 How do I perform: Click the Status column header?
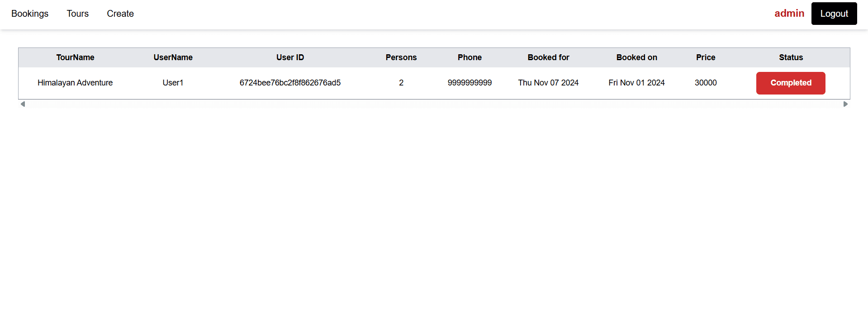(x=791, y=57)
